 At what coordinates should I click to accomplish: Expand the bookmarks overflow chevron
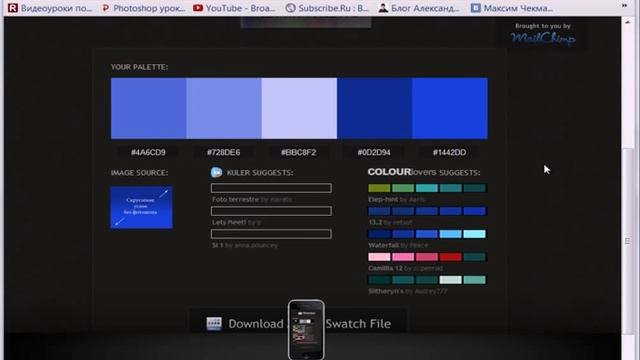(624, 6)
